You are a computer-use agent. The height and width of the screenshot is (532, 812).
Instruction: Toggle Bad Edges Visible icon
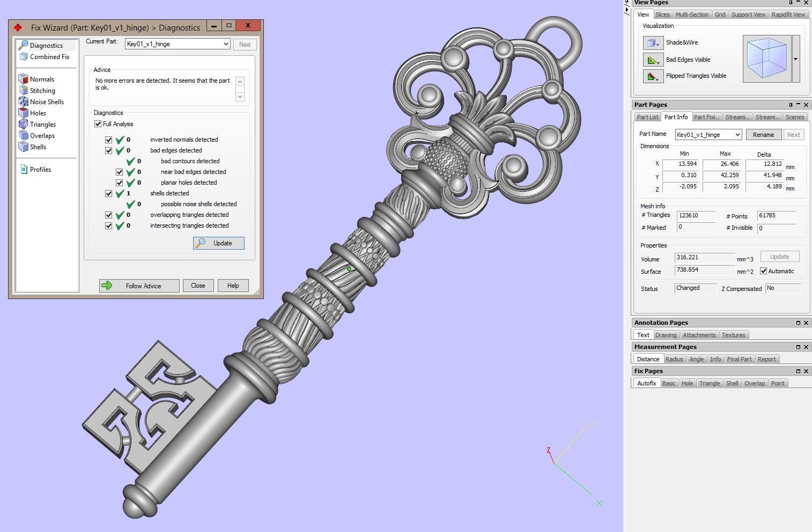point(653,60)
